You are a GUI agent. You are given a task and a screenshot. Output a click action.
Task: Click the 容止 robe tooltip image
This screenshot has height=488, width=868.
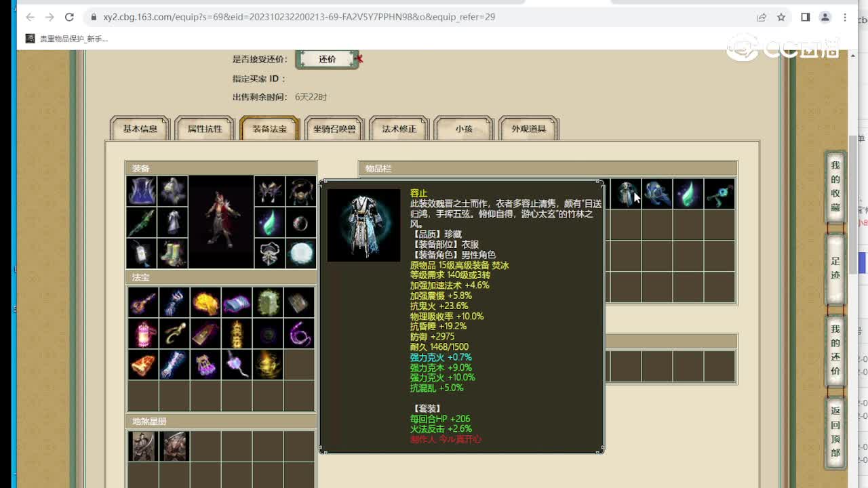pyautogui.click(x=363, y=225)
